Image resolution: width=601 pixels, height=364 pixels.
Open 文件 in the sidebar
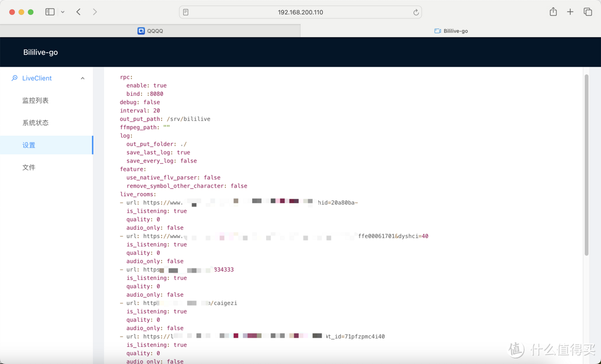click(29, 168)
